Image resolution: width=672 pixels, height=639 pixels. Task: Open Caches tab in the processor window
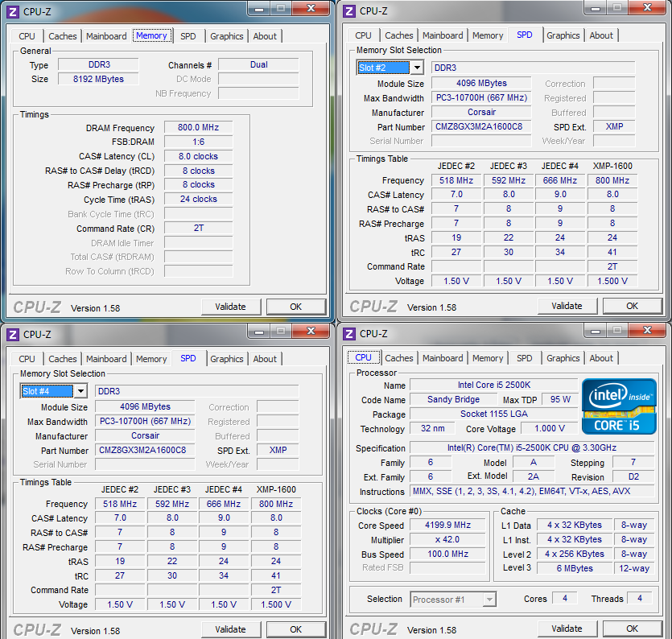[399, 358]
